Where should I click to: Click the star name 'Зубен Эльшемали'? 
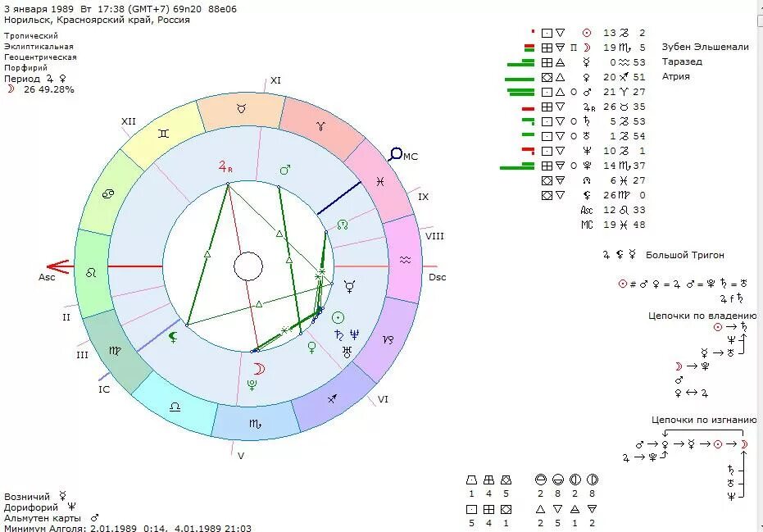click(x=705, y=47)
